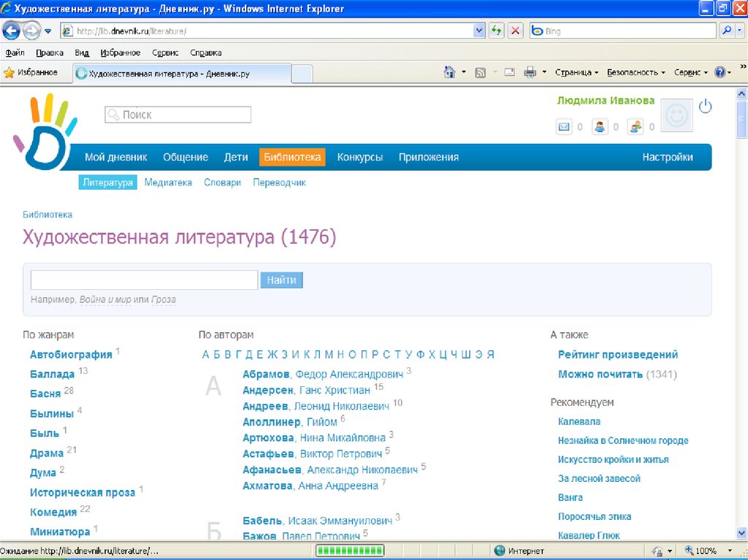The width and height of the screenshot is (748, 560).
Task: Click the mail envelope messages icon
Action: tap(564, 127)
